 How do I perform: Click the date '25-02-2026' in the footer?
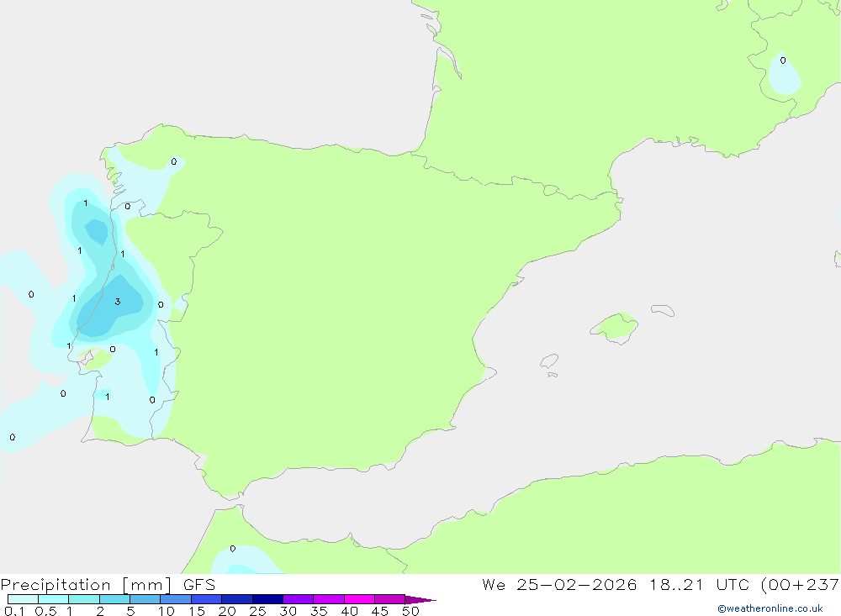[577, 585]
